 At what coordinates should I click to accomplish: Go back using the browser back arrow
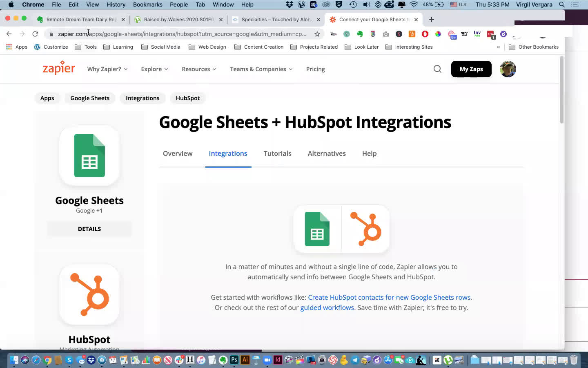click(9, 34)
